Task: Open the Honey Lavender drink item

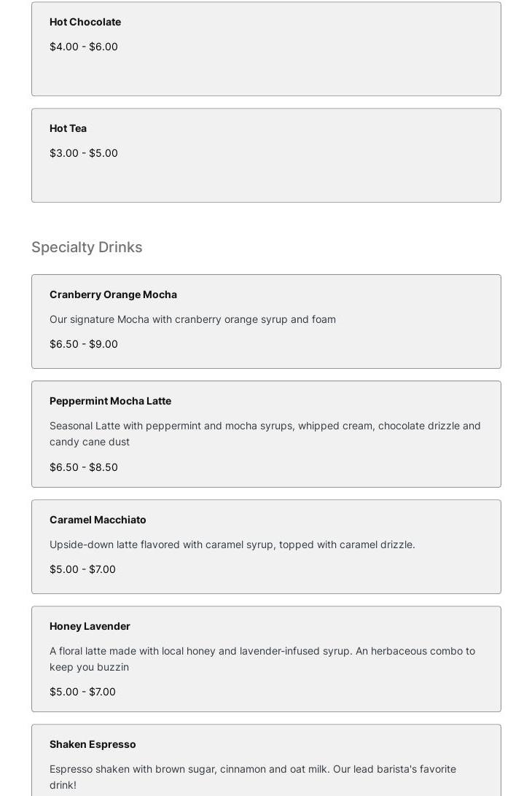Action: 90,626
